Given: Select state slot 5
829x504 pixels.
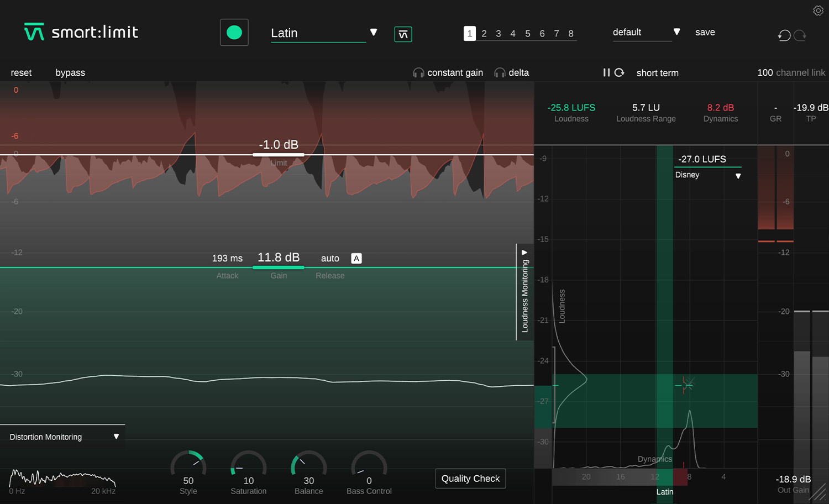Looking at the screenshot, I should 528,34.
